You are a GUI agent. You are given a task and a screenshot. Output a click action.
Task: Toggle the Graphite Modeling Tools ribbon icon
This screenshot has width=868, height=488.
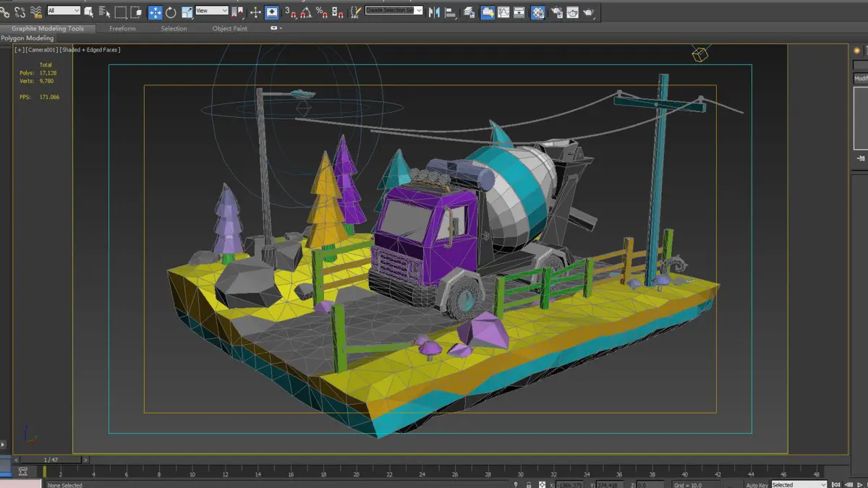point(488,12)
